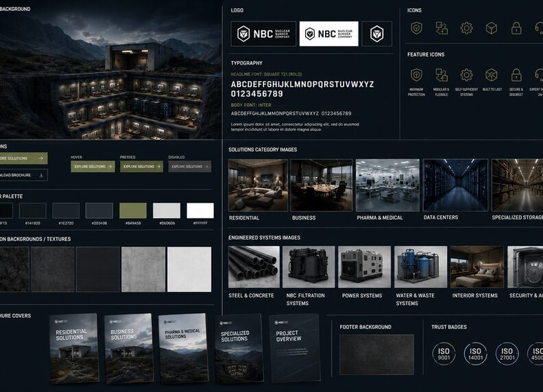Select the Pharma & Medical Solutions brochure cover
This screenshot has height=392, width=543.
point(184,347)
